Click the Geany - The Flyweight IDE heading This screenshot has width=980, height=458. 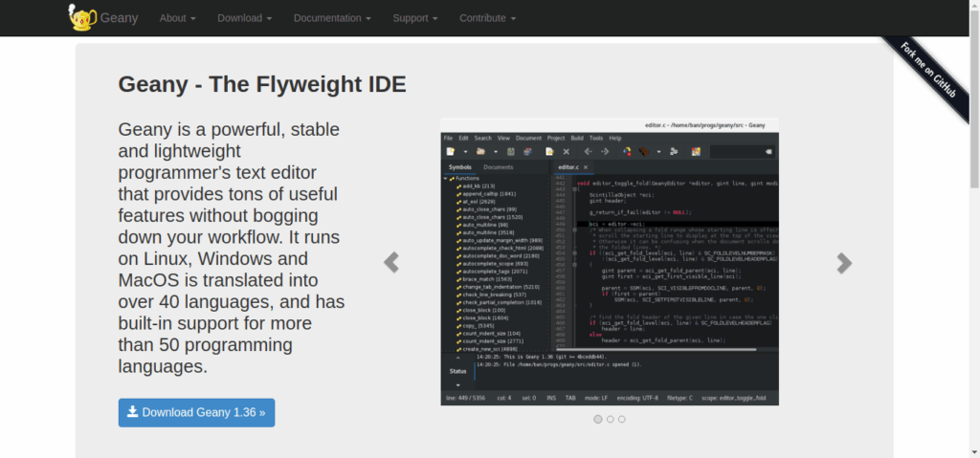tap(262, 84)
